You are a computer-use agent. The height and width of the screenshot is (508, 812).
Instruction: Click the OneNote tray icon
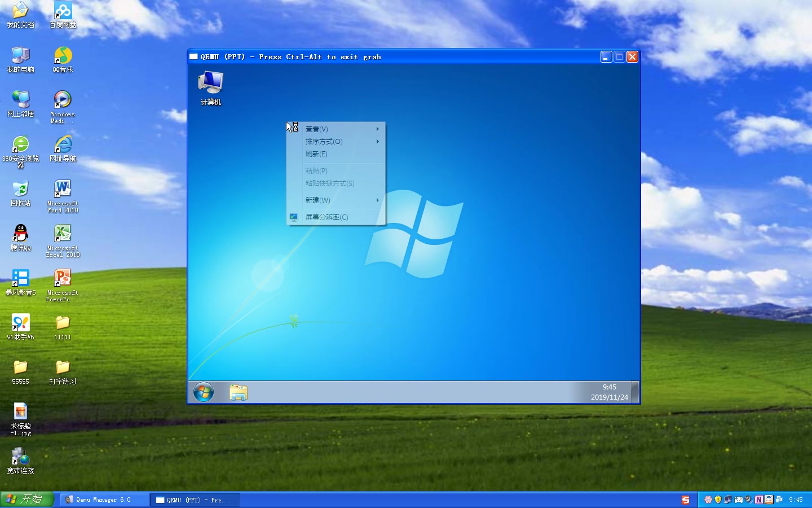pos(758,500)
